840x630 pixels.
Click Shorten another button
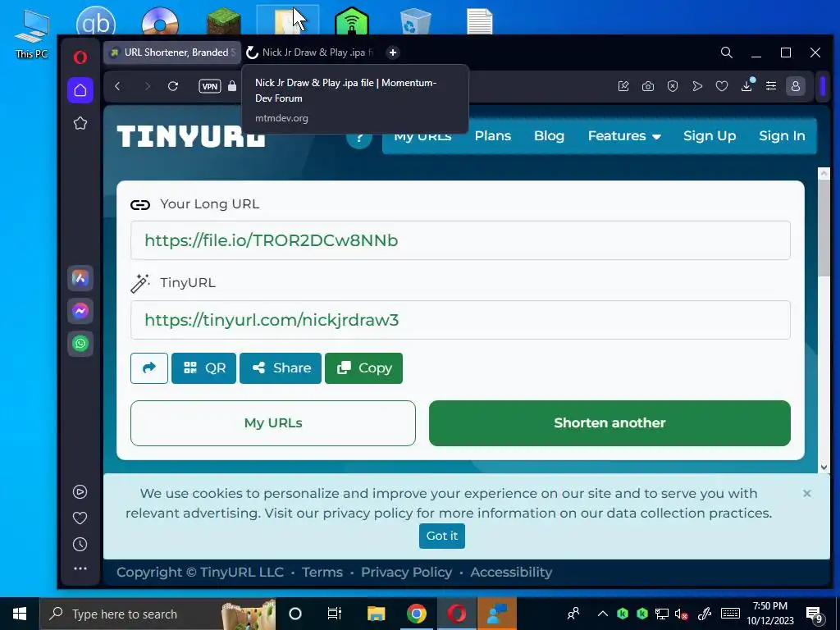609,423
